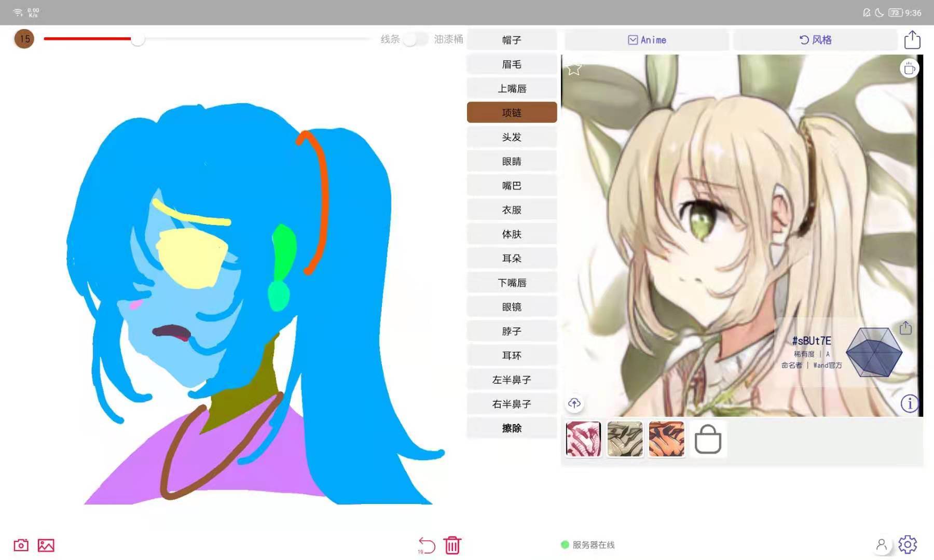Viewport: 934px width, 560px height.
Task: Activate the 擦除 (erase) tool
Action: tap(512, 428)
